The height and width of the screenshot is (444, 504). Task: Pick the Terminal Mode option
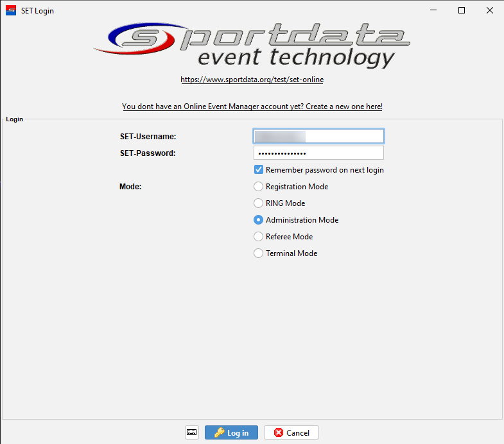(x=259, y=253)
